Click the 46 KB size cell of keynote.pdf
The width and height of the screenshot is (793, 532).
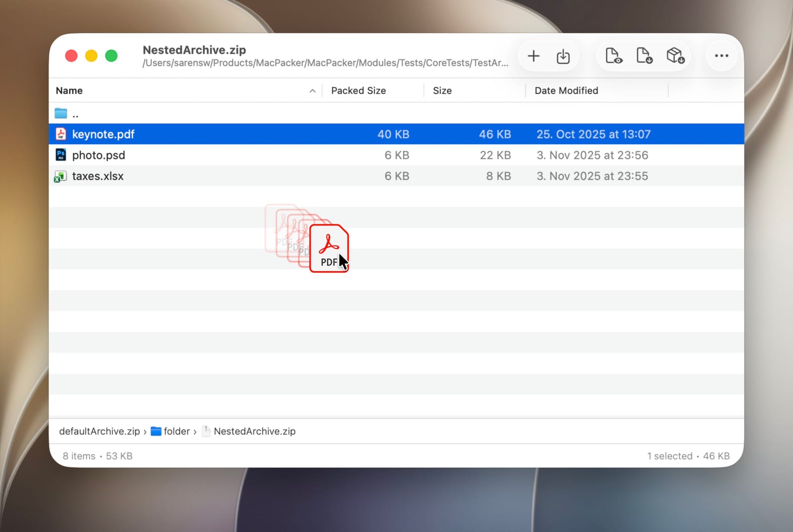[x=495, y=134]
